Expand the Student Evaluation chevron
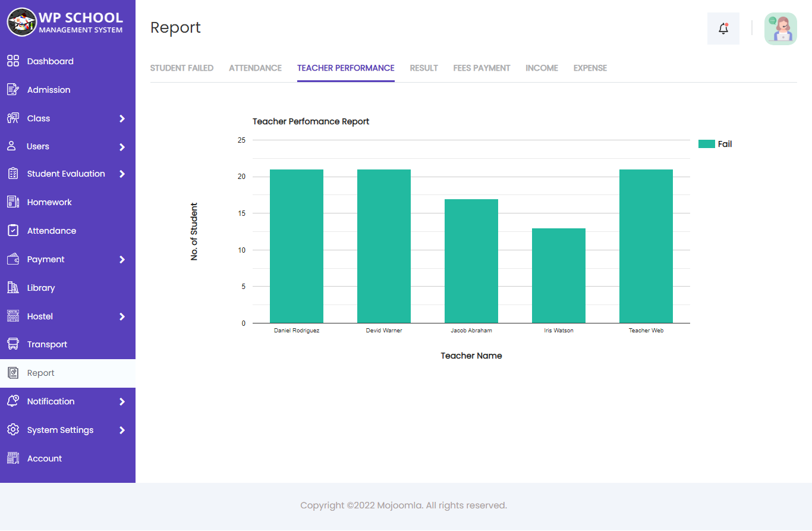Viewport: 812px width, 531px height. (122, 174)
